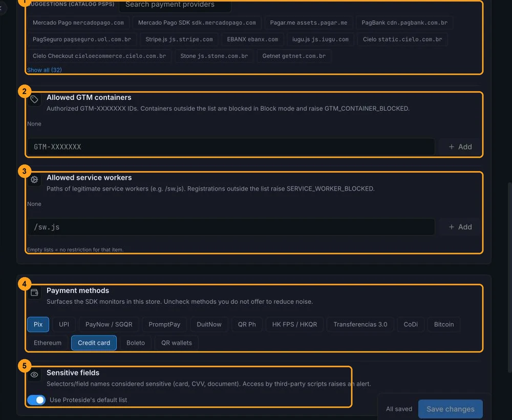Click the Save changes button
This screenshot has height=420, width=512.
450,409
